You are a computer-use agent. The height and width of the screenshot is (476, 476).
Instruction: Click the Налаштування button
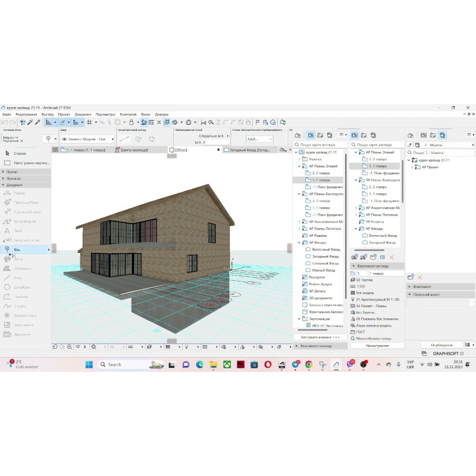point(377,345)
